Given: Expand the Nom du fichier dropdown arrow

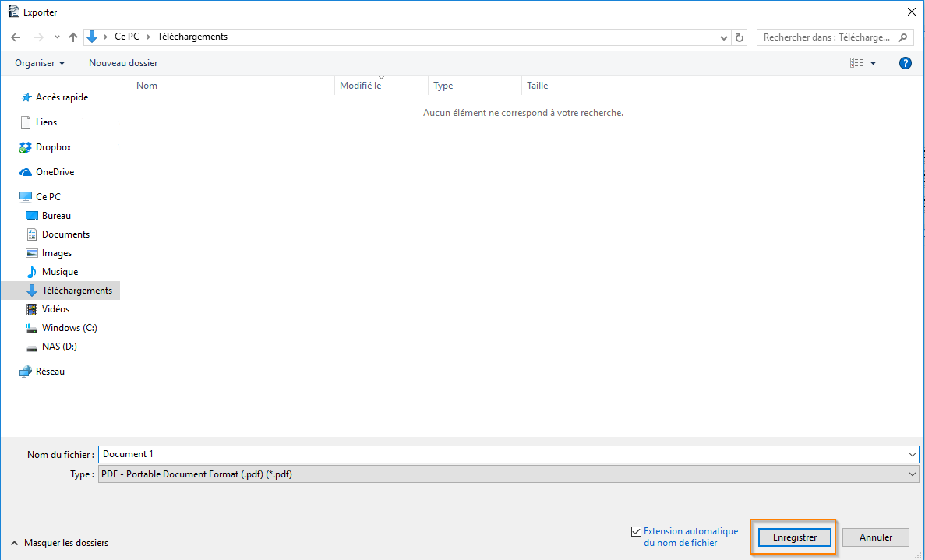Looking at the screenshot, I should pos(913,455).
